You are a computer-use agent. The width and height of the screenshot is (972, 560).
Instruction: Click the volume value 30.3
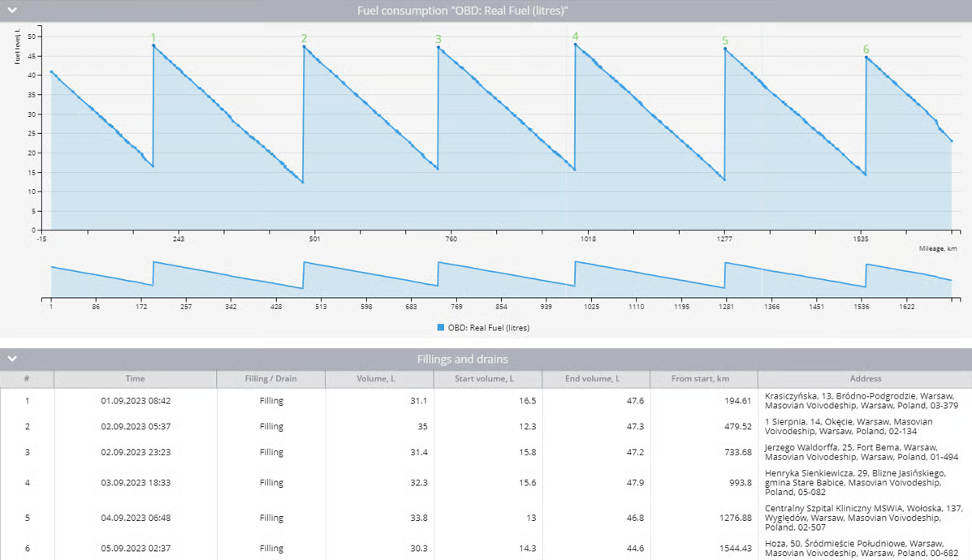point(418,548)
